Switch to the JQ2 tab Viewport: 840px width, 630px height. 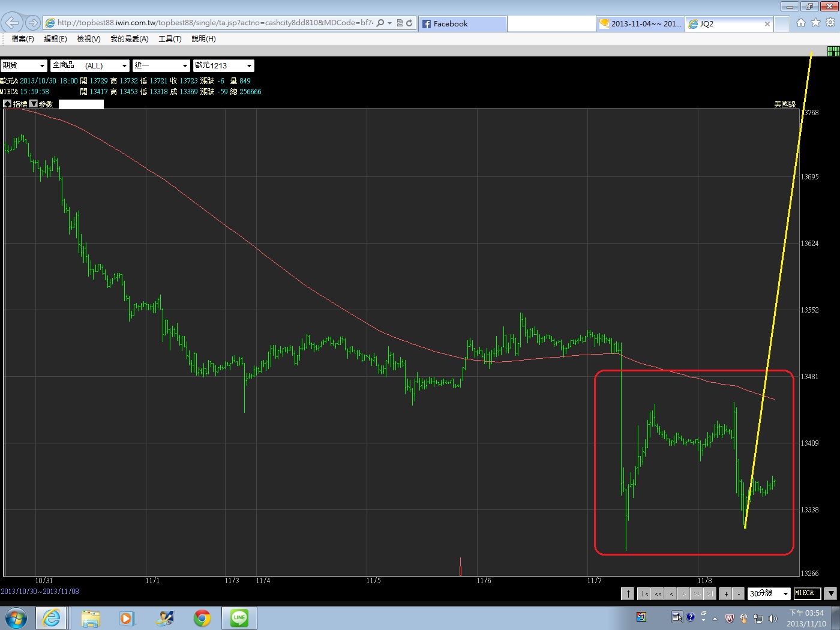click(x=729, y=24)
